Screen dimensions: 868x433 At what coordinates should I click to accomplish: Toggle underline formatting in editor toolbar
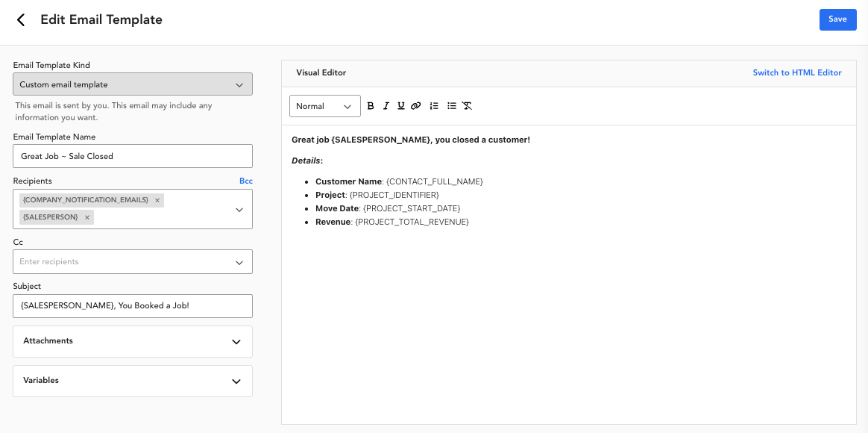coord(400,106)
